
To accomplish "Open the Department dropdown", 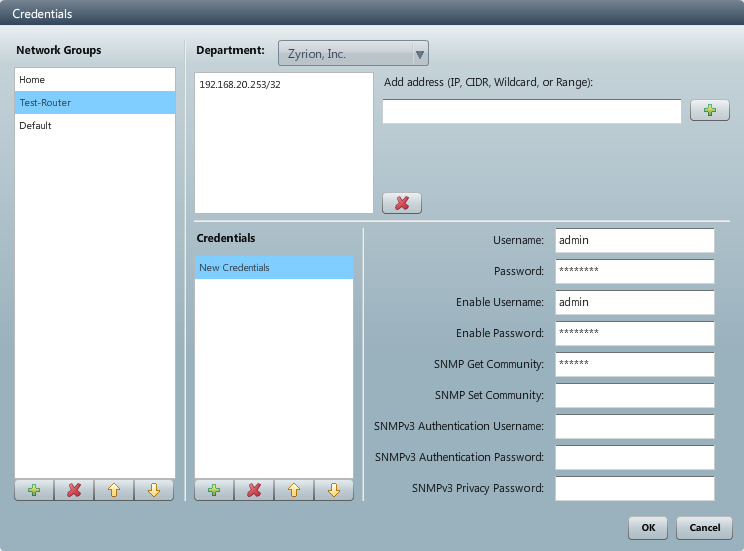I will (x=352, y=54).
